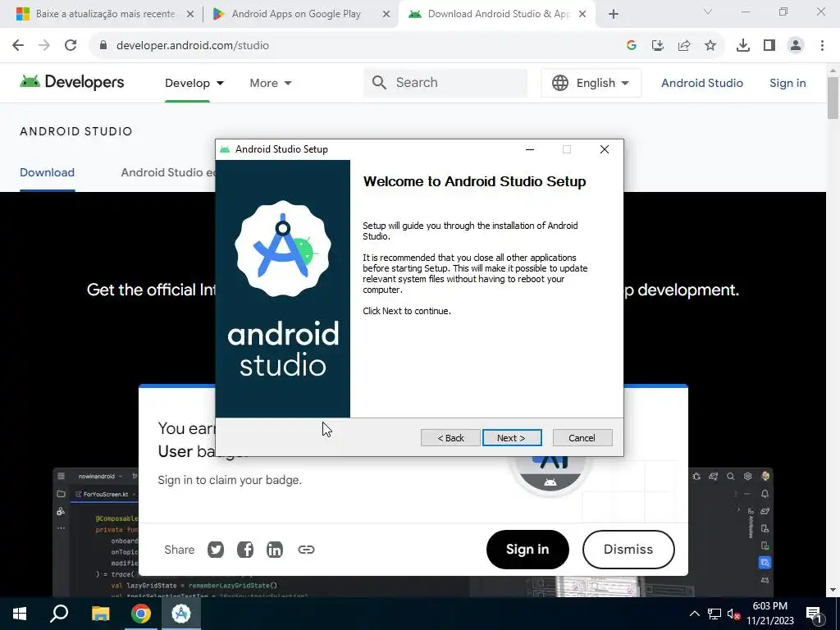This screenshot has height=630, width=840.
Task: Click the page vertical scrollbar thumb
Action: [833, 98]
